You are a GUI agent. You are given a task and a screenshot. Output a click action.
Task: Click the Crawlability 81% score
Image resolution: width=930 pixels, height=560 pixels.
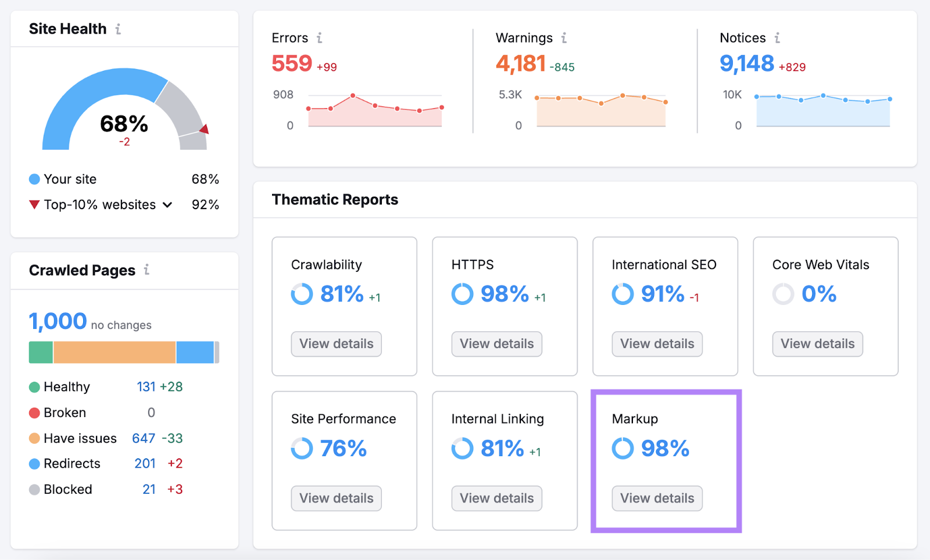click(x=342, y=294)
